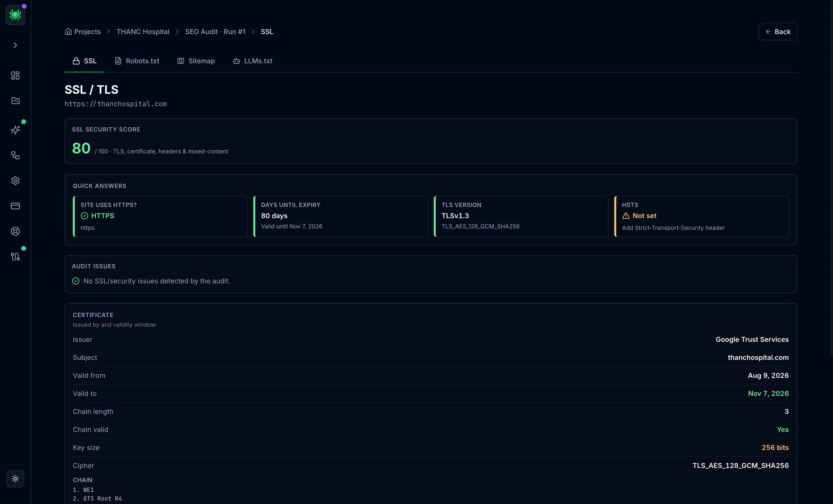Open the support lifebuoy icon in sidebar

pyautogui.click(x=15, y=231)
